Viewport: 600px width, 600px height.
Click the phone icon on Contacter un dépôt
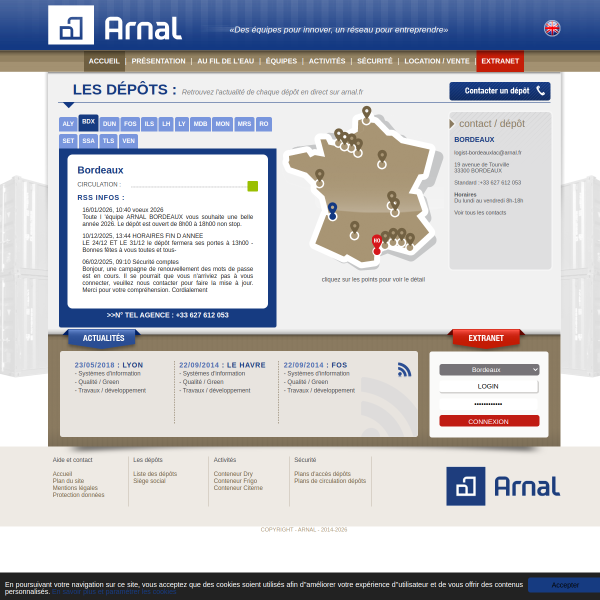540,91
